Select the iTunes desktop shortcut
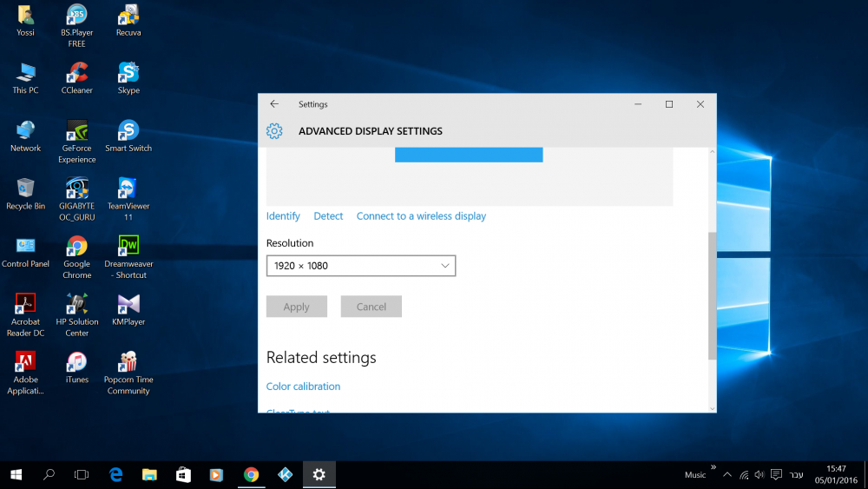Viewport: 868px width, 489px height. (77, 367)
